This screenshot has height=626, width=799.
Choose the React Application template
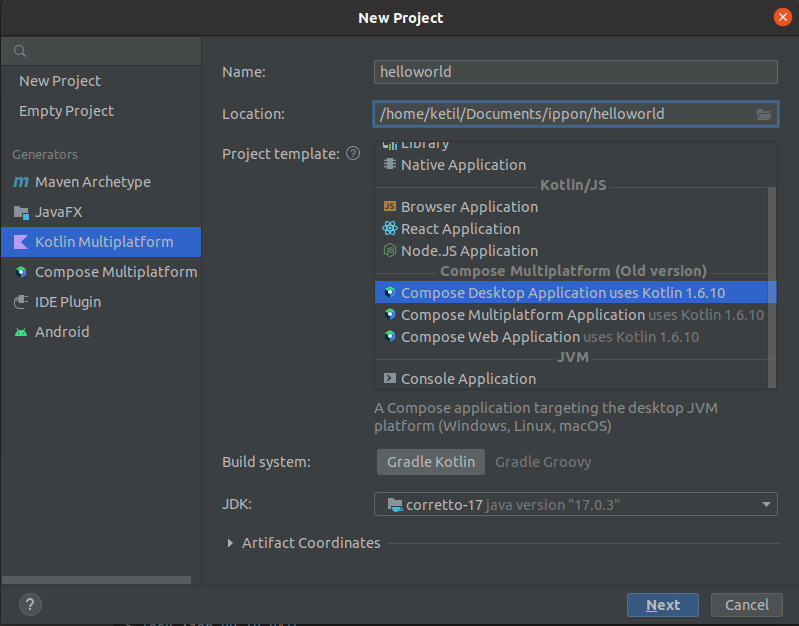pos(460,229)
